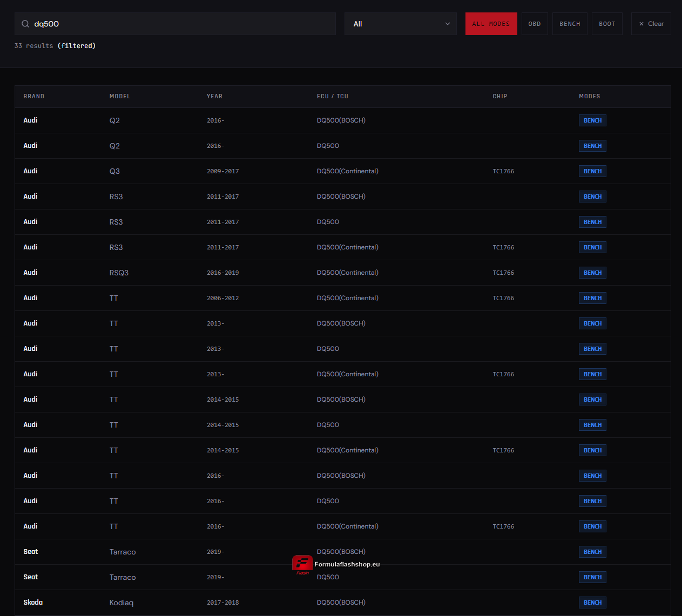682x616 pixels.
Task: Click the 33 results (filtered) text
Action: click(x=55, y=46)
